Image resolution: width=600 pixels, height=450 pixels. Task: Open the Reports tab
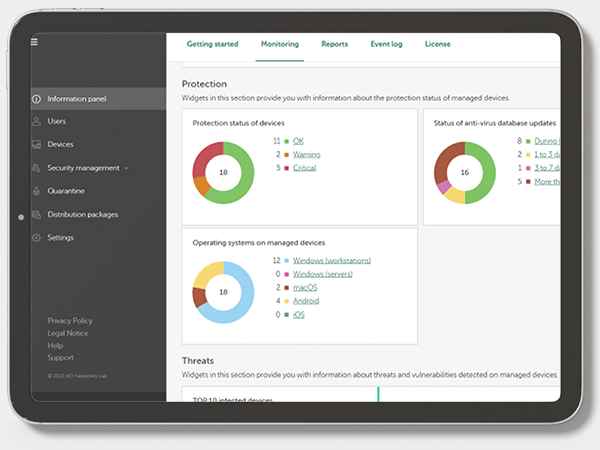(x=334, y=44)
